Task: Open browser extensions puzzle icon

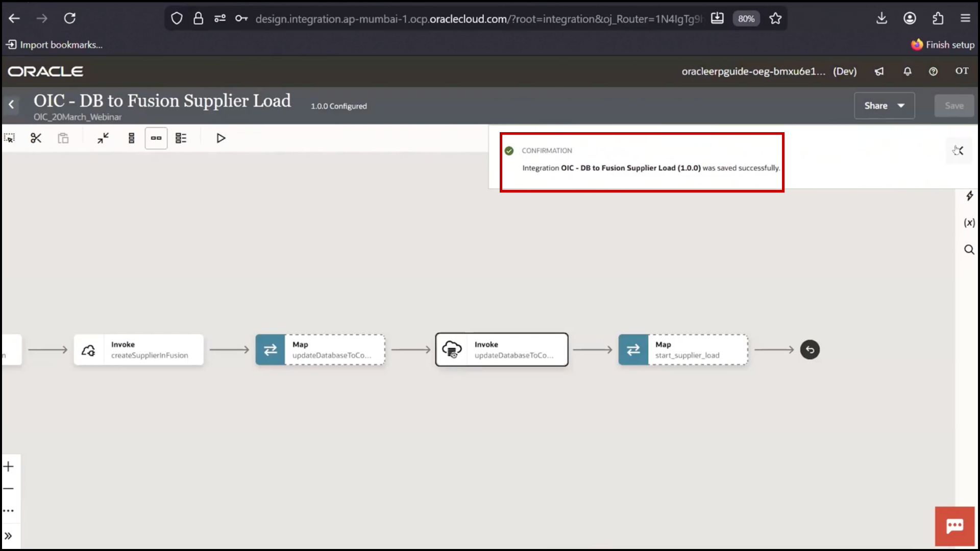Action: (938, 18)
